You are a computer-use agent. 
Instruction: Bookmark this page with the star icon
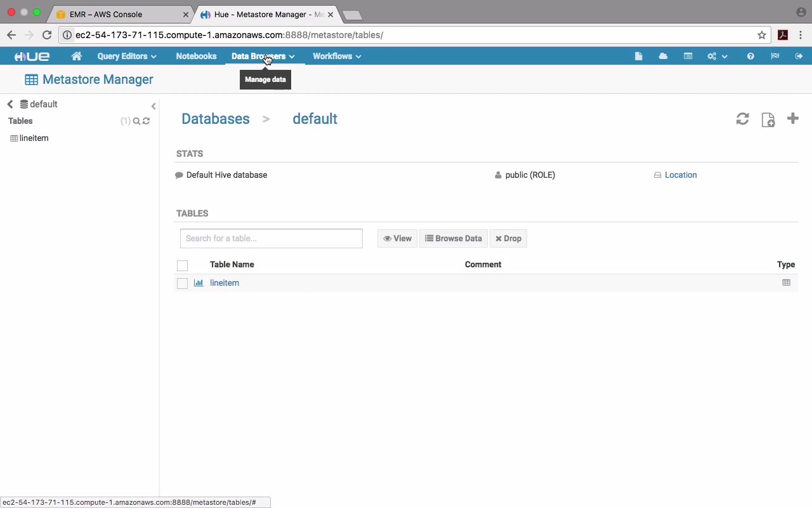(762, 35)
